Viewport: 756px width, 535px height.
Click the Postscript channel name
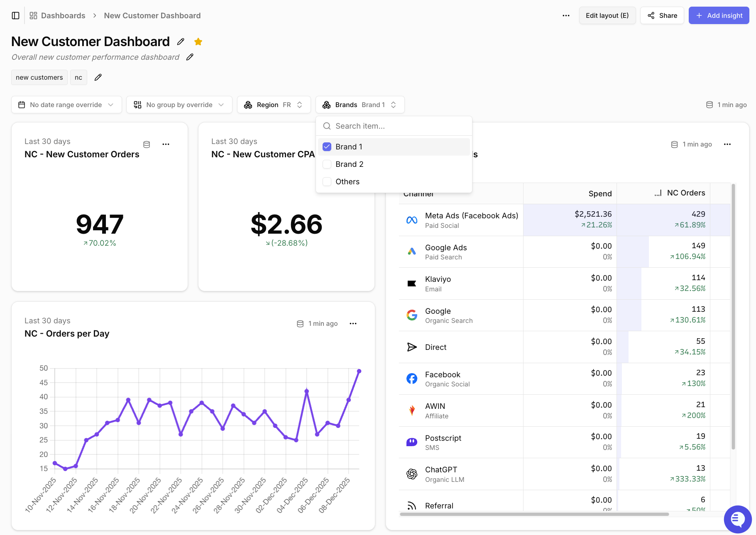443,438
